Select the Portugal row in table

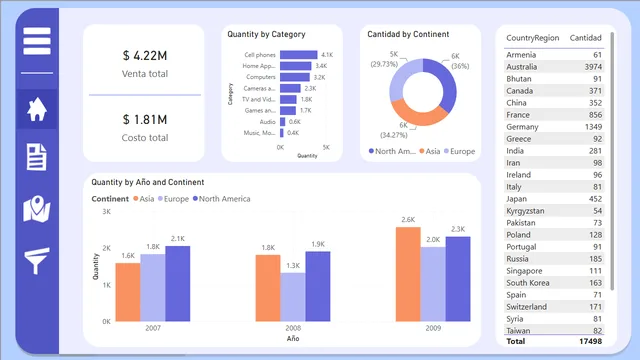point(554,247)
